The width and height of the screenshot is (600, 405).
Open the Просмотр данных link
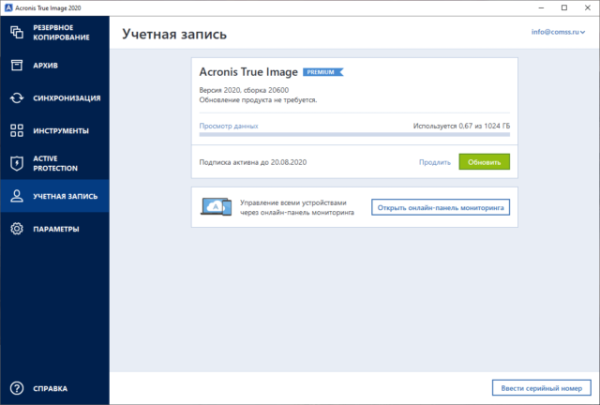(229, 126)
